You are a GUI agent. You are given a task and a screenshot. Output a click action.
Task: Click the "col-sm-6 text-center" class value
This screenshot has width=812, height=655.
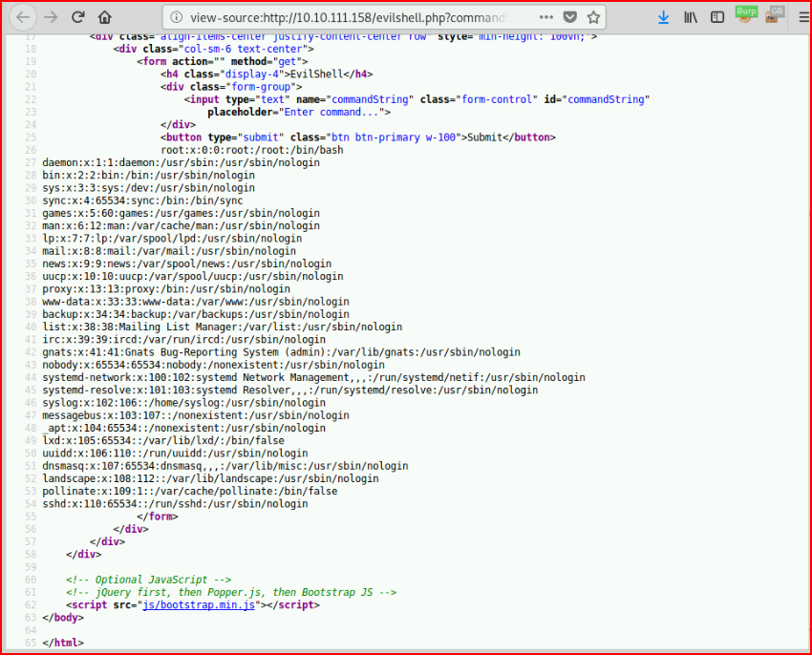click(x=243, y=50)
